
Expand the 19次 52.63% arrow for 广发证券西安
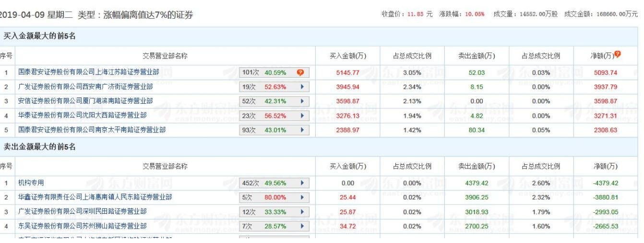point(302,87)
